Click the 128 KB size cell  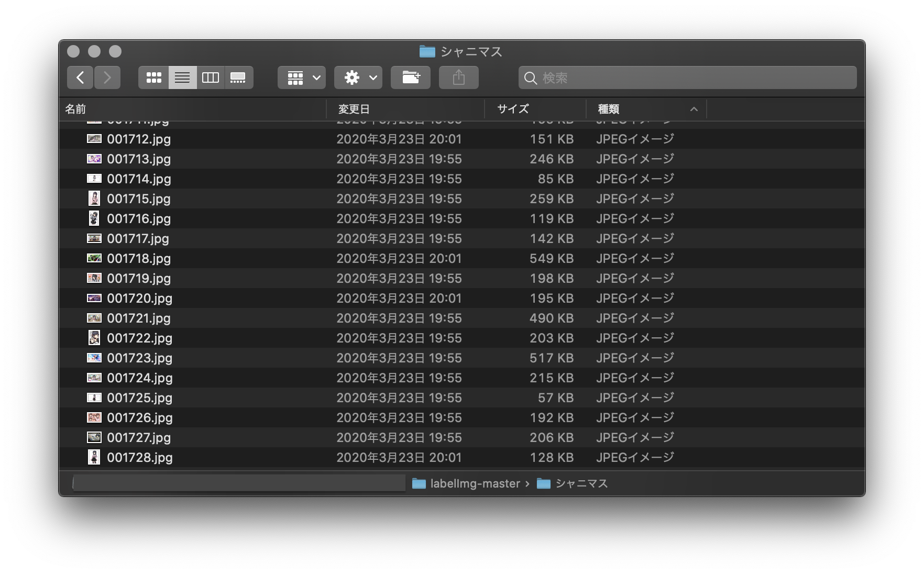point(552,457)
